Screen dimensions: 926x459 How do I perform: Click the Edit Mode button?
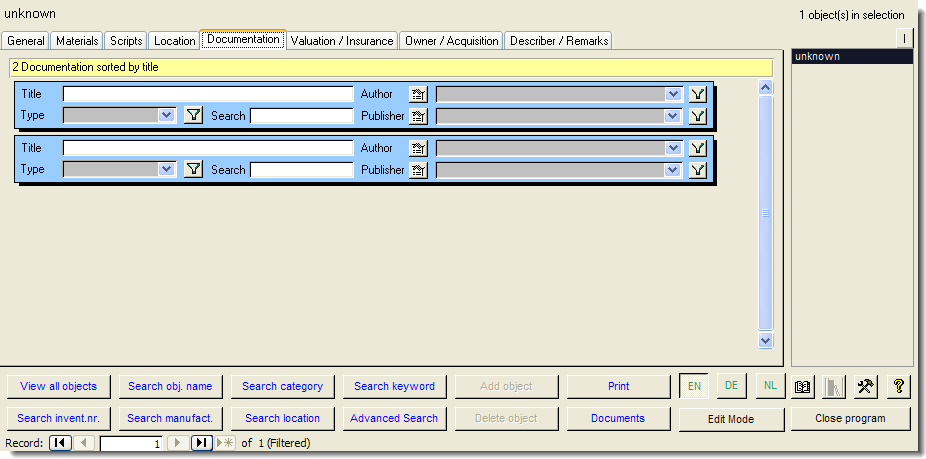click(x=730, y=419)
